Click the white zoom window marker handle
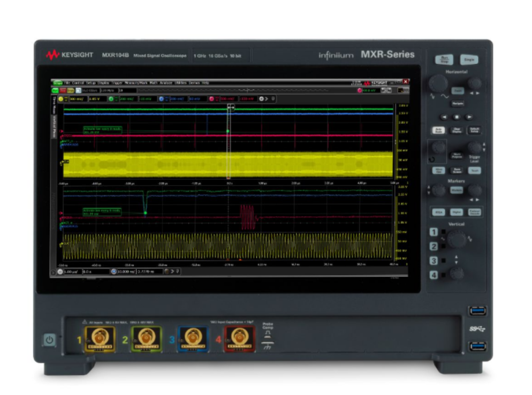 (x=231, y=107)
